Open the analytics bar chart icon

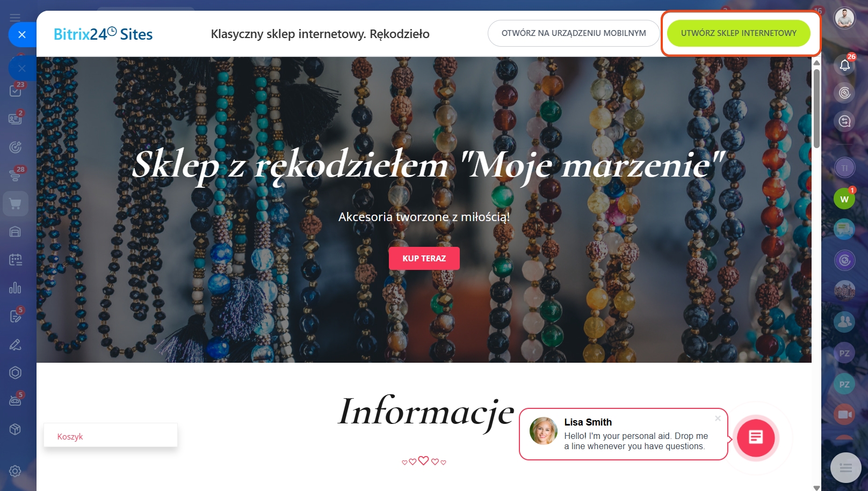[x=16, y=288]
